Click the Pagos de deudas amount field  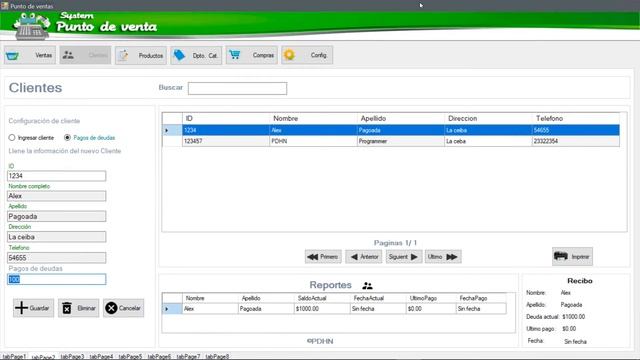click(56, 279)
